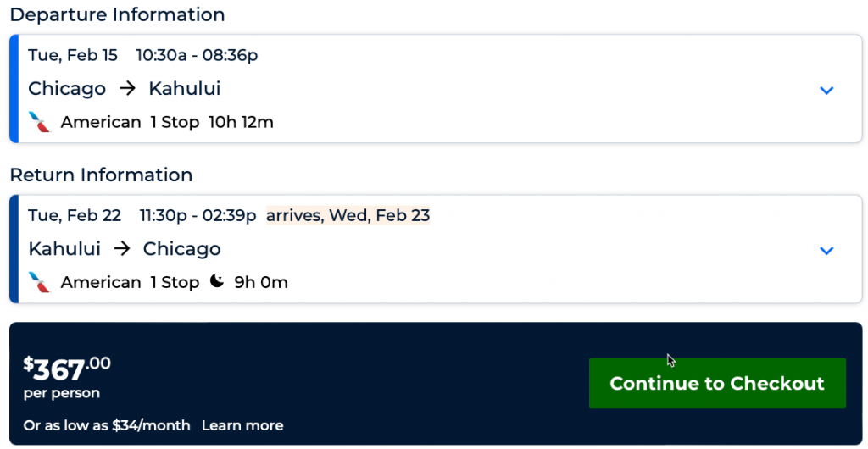Expand the Chicago to Kahului flight details
This screenshot has height=449, width=868.
point(826,90)
